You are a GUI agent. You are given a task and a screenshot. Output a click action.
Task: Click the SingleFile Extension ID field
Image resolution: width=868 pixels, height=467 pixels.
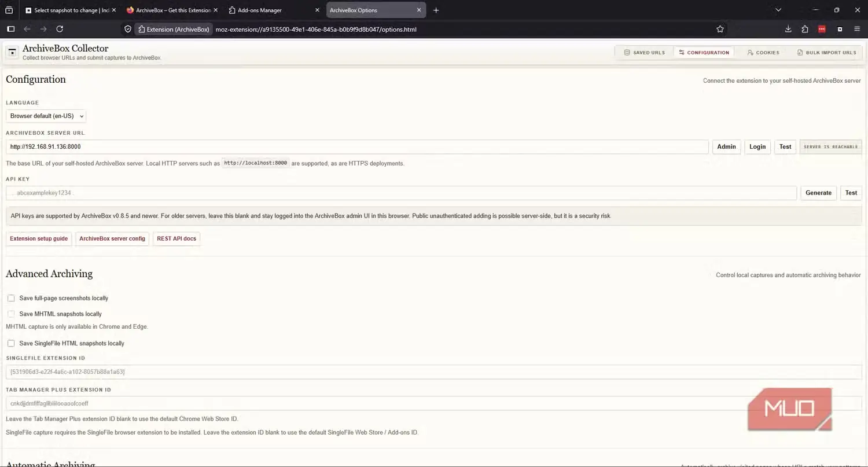click(x=433, y=372)
